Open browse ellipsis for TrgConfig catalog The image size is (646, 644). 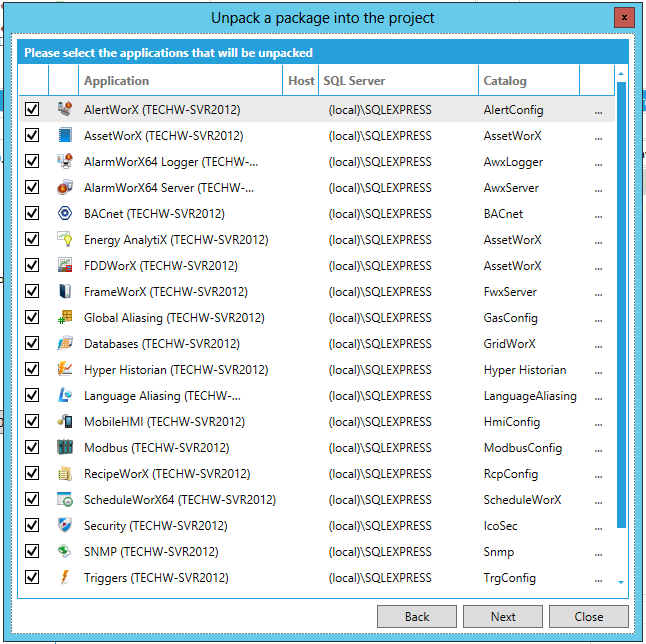[598, 578]
